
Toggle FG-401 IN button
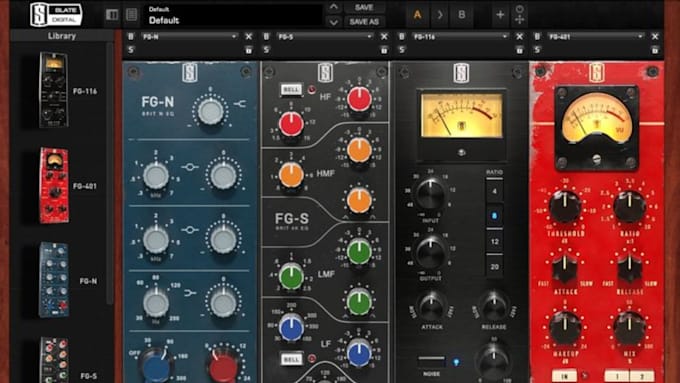[x=564, y=375]
